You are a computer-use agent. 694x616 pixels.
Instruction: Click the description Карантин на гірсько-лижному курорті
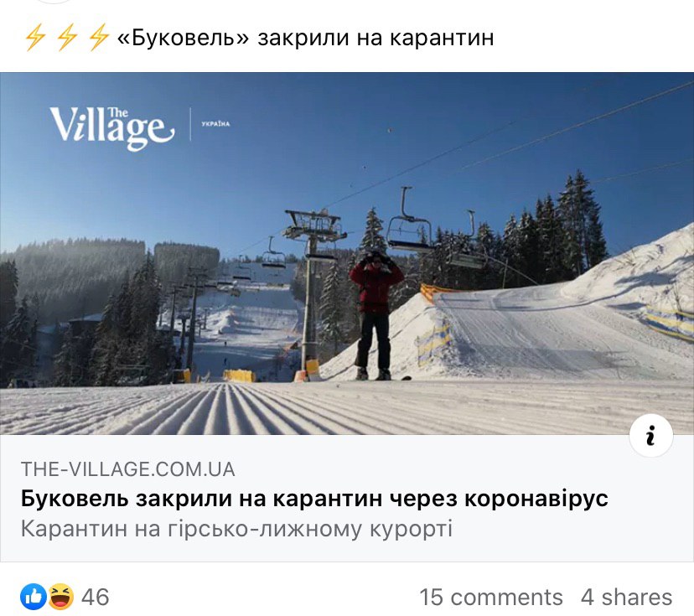click(x=236, y=529)
